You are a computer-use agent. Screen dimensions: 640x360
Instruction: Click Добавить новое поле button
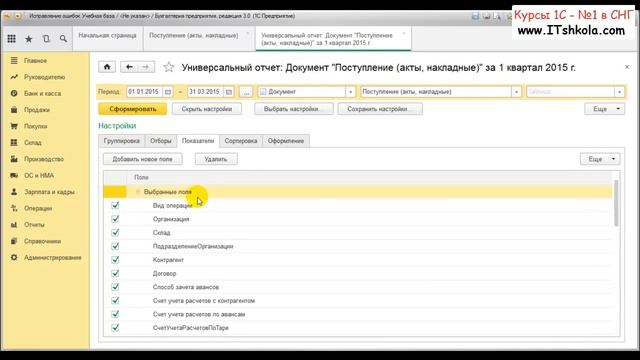tap(142, 159)
